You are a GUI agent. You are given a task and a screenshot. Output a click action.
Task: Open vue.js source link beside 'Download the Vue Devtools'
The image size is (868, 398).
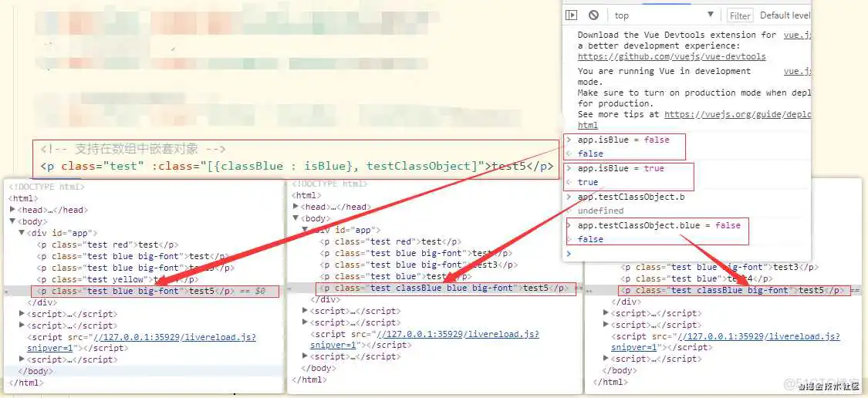click(798, 35)
